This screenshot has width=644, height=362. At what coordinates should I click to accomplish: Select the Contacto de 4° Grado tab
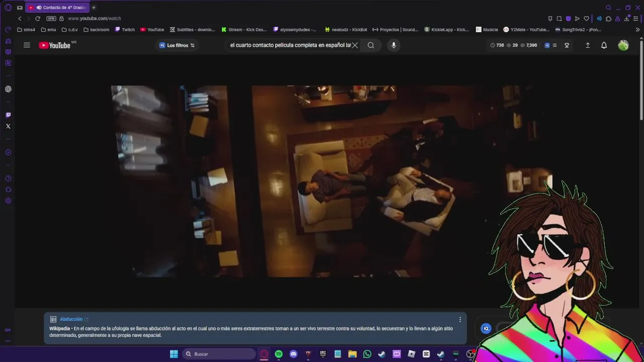click(57, 8)
